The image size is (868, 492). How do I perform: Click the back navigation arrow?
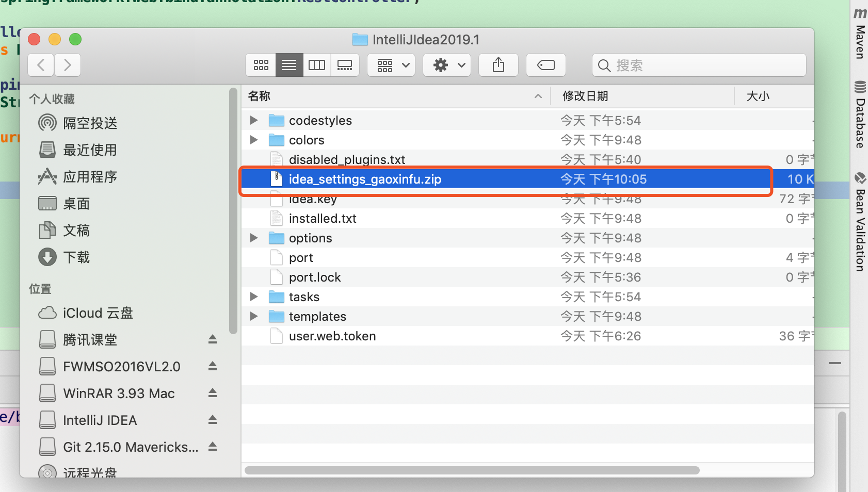[41, 65]
